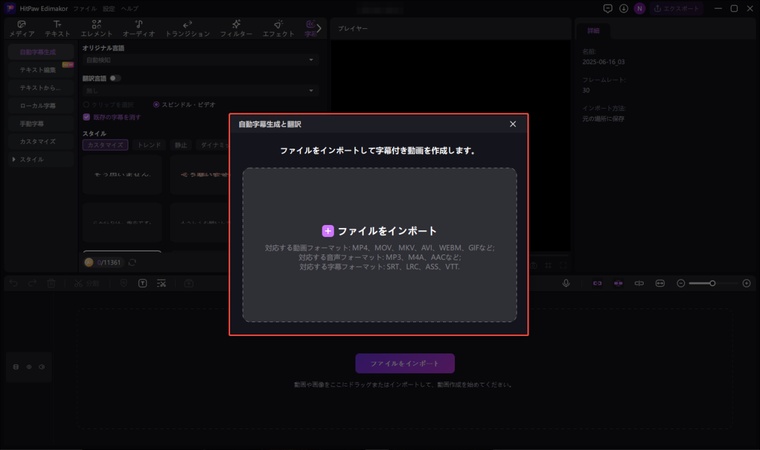
Task: Open the テキスト (Text) tool tab
Action: (x=57, y=29)
